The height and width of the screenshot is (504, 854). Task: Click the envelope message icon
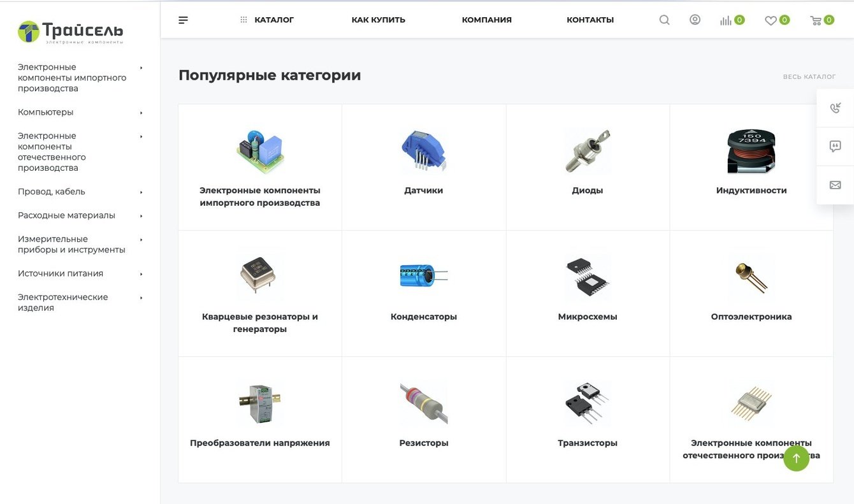(836, 185)
